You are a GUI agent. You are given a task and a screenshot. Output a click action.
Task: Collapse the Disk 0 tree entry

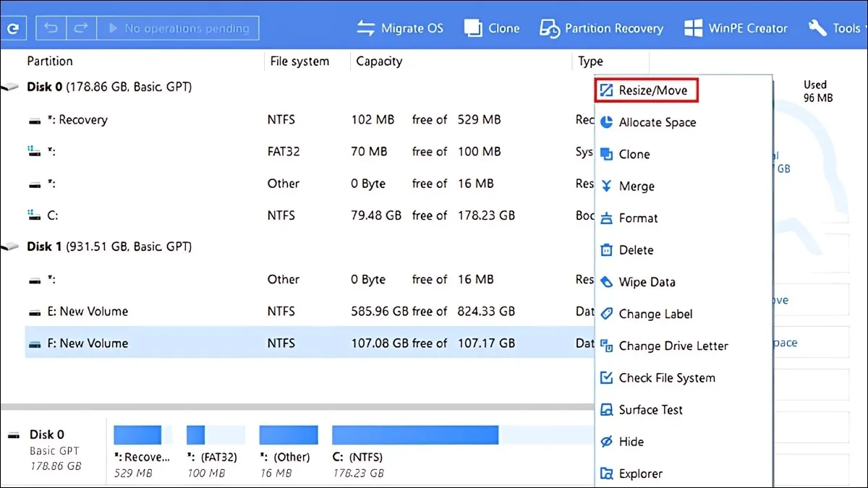click(x=10, y=86)
